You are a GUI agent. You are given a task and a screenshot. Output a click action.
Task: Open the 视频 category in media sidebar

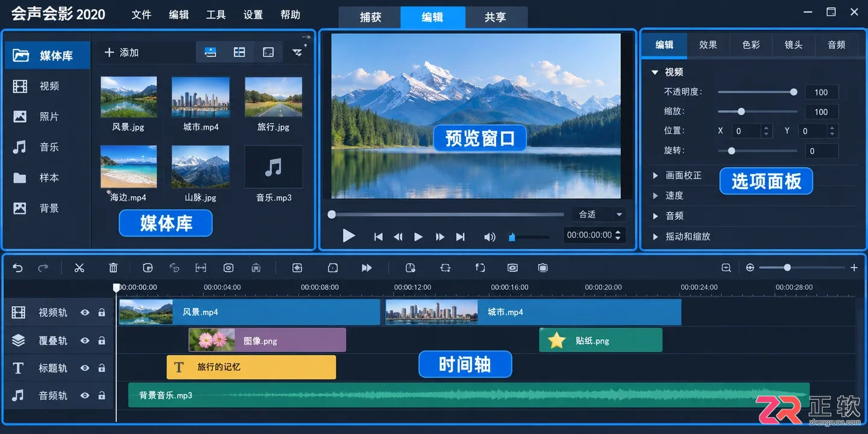click(46, 86)
